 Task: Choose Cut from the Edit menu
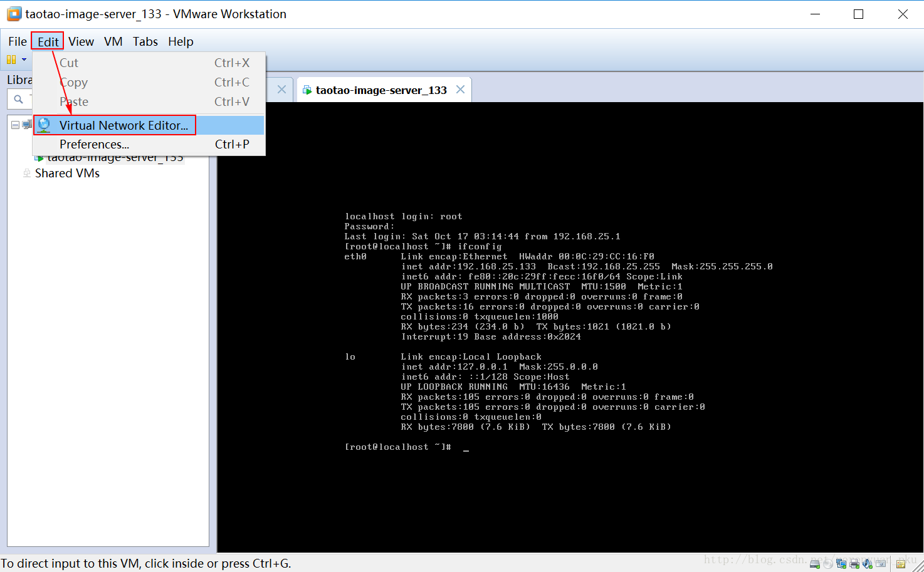click(149, 63)
